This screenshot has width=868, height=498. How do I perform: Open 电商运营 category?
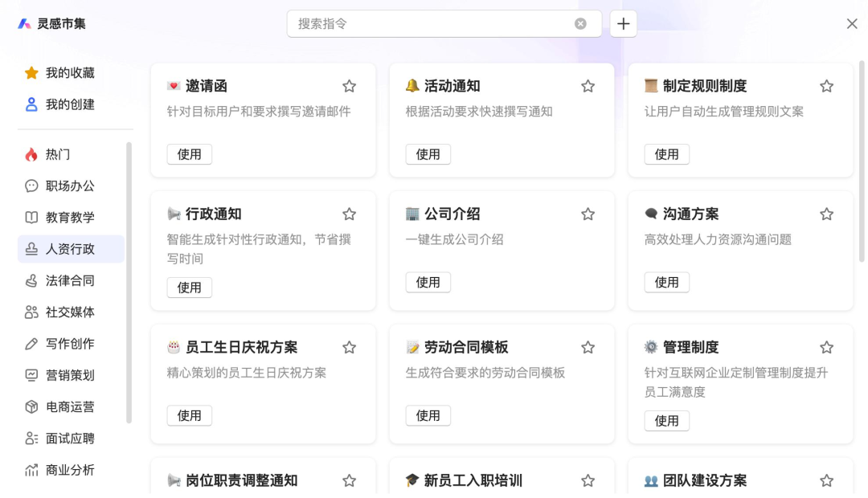(x=70, y=407)
